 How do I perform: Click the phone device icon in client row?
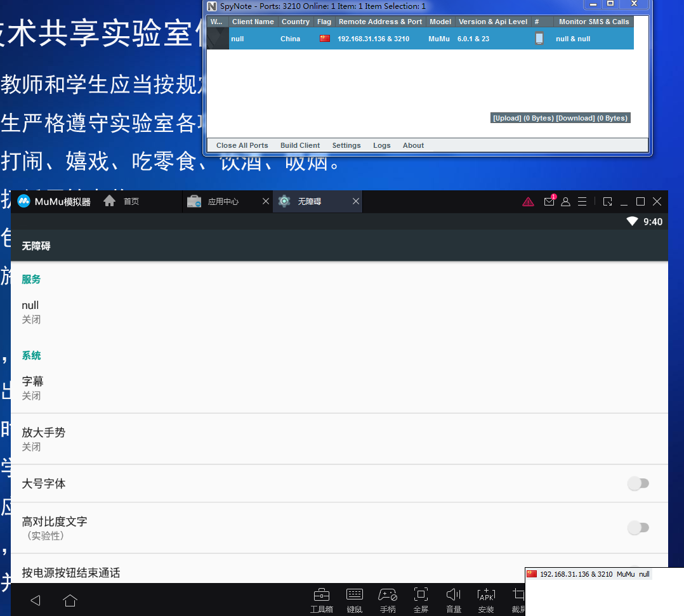[539, 39]
